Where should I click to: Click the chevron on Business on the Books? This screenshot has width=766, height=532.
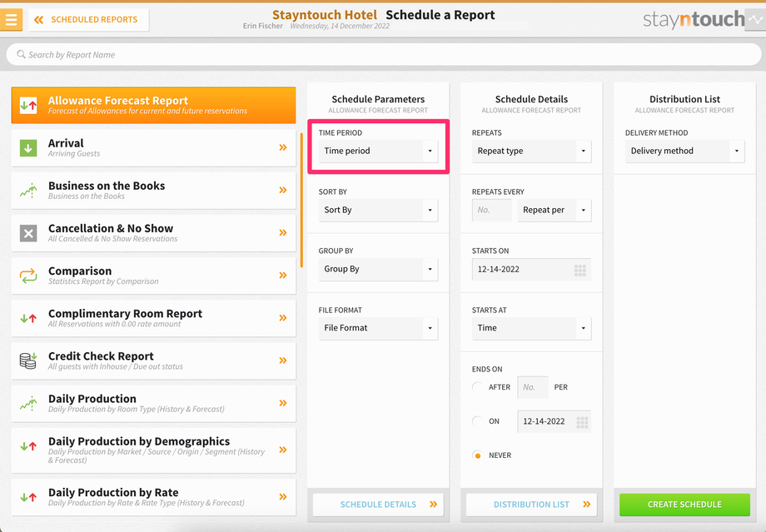pos(283,190)
